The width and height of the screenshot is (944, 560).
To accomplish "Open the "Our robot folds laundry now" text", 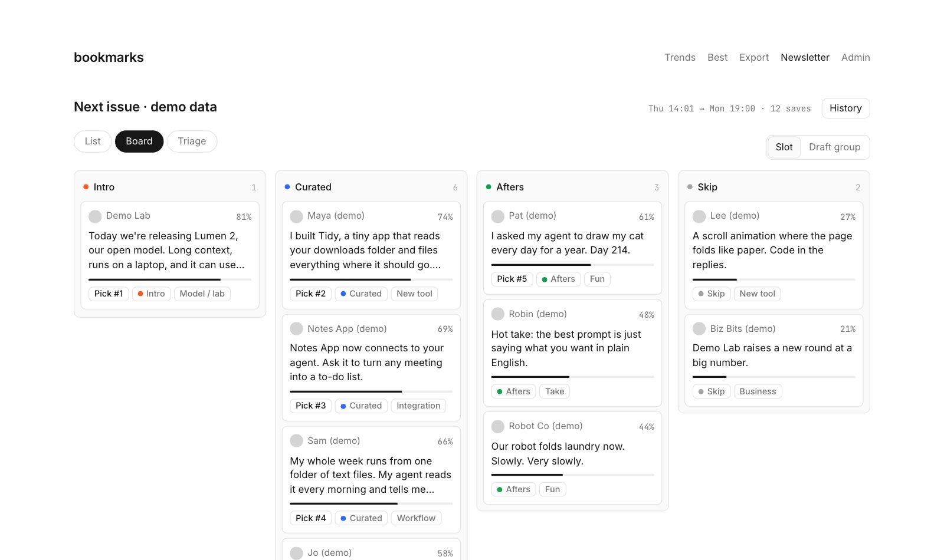I will pyautogui.click(x=558, y=454).
